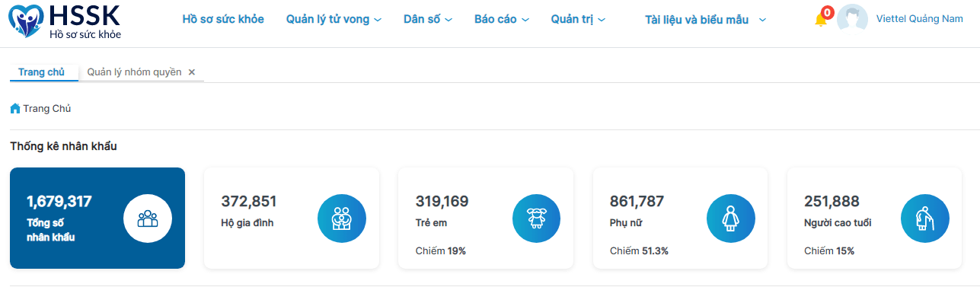Open the Hồ sơ sức khỏe menu
The width and height of the screenshot is (980, 287).
coord(223,19)
